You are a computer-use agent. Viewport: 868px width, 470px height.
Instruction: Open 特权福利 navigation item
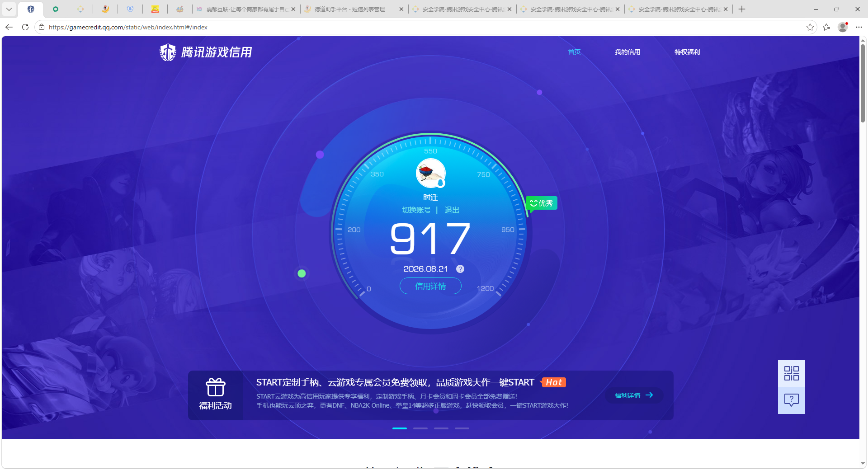[687, 52]
